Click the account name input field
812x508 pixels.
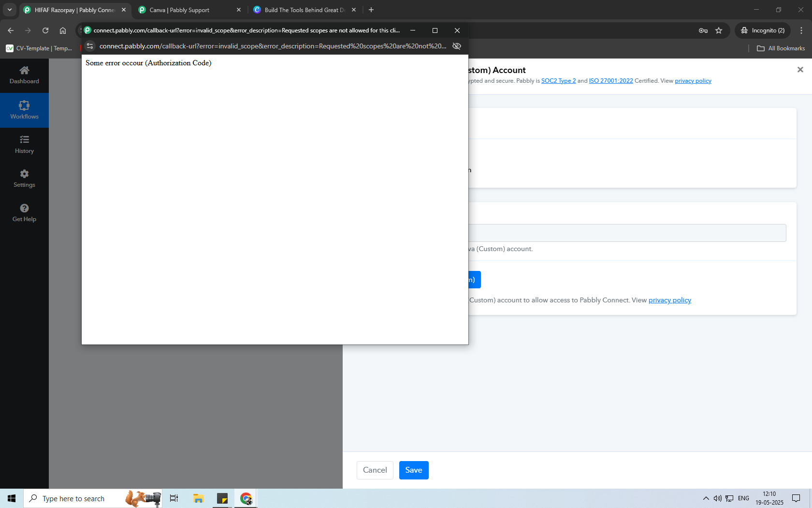click(627, 233)
